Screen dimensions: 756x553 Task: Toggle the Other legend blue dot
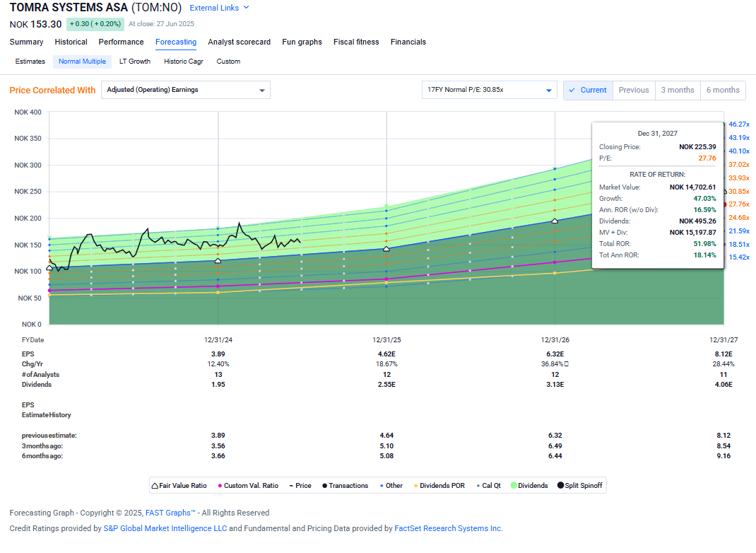click(x=380, y=485)
